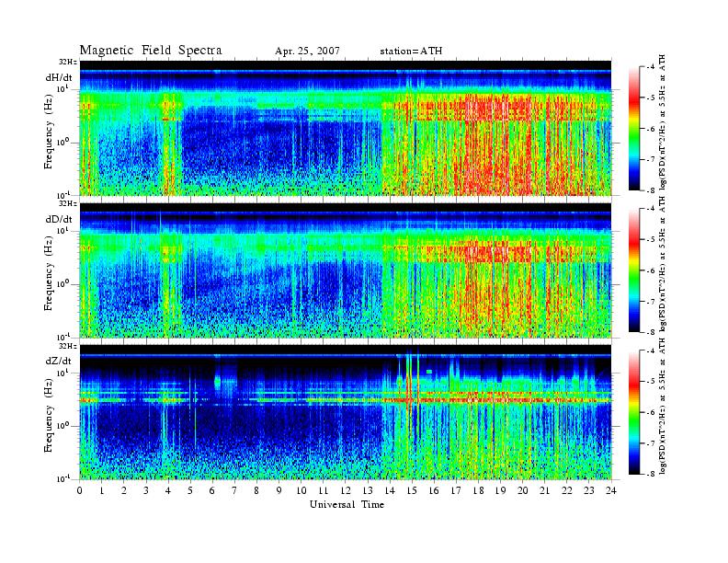Click the 'station=ATH' label

[411, 51]
